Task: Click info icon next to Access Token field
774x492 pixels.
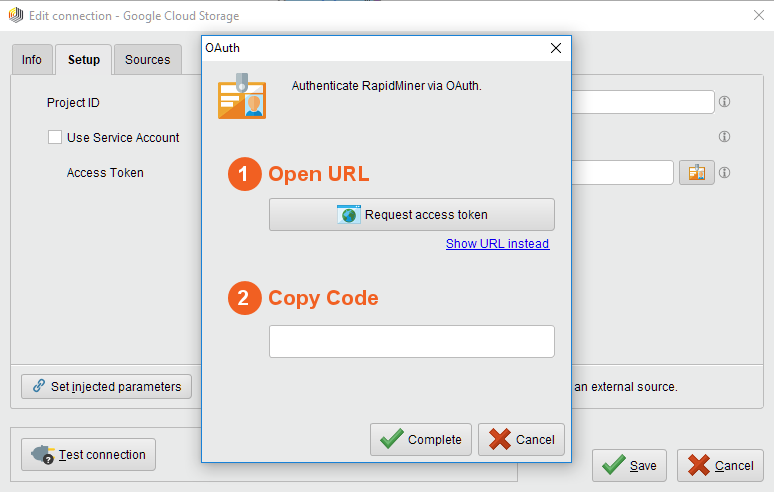Action: click(x=724, y=173)
